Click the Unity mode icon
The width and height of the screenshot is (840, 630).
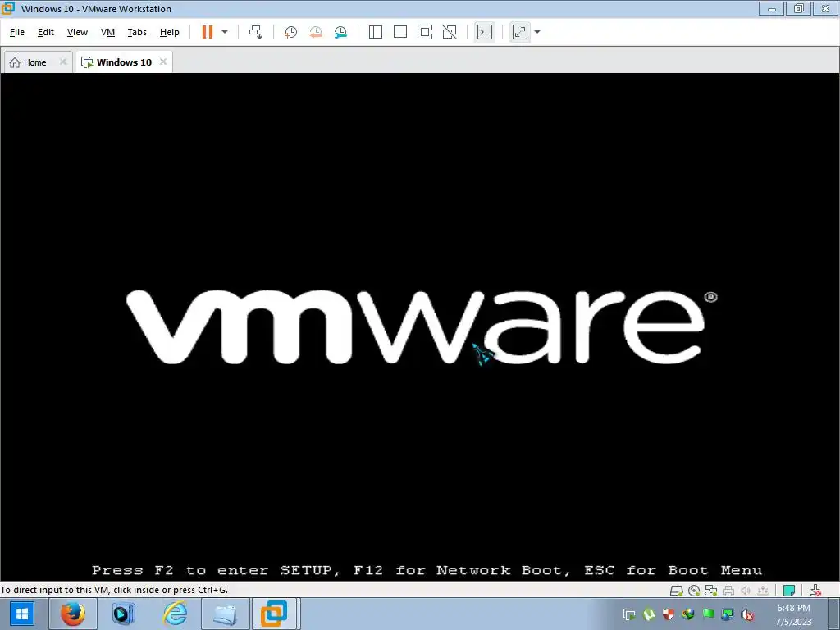450,32
